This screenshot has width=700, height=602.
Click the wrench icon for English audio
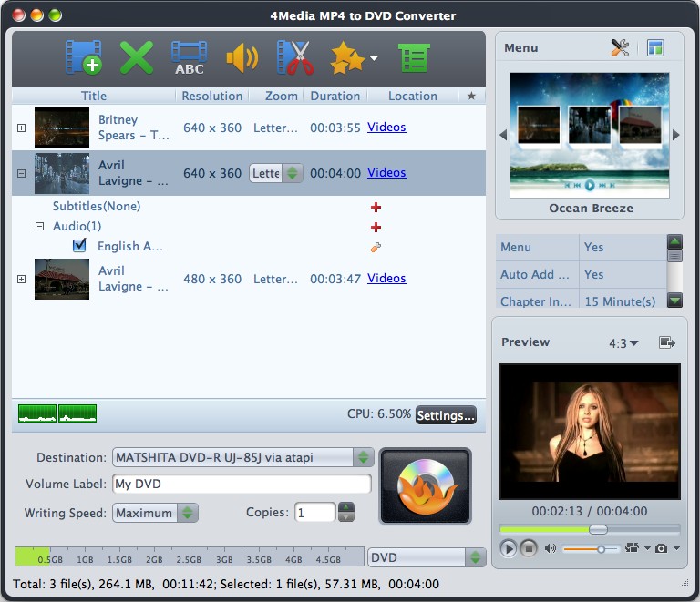click(376, 247)
